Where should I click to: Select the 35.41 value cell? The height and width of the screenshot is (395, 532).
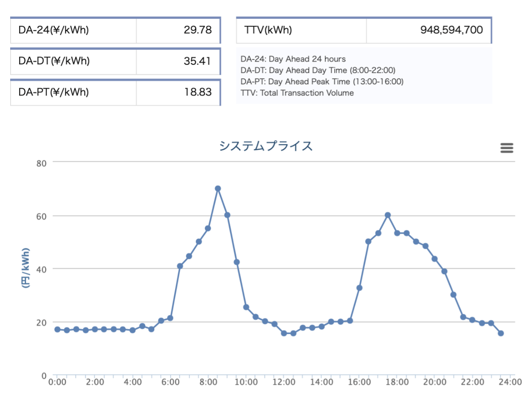[x=178, y=61]
